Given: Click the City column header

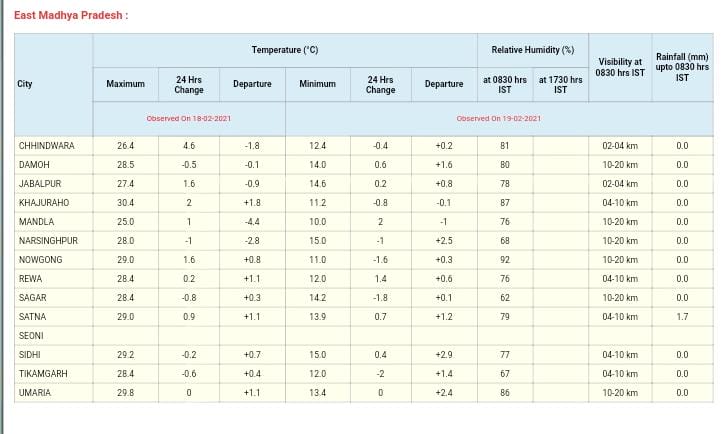Looking at the screenshot, I should tap(26, 84).
